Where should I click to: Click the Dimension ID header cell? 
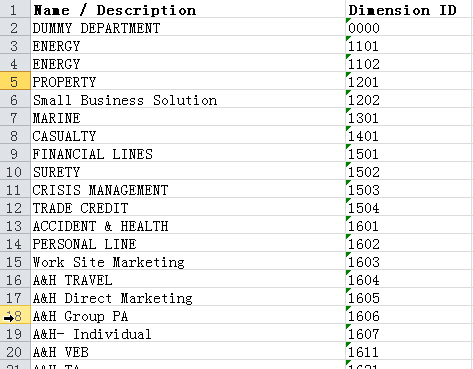tap(408, 9)
